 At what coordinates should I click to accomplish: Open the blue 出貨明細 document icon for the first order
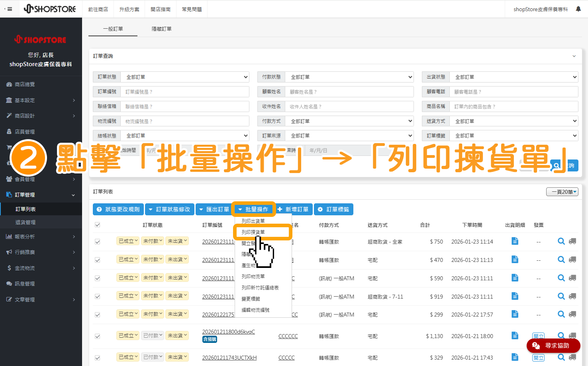(515, 241)
